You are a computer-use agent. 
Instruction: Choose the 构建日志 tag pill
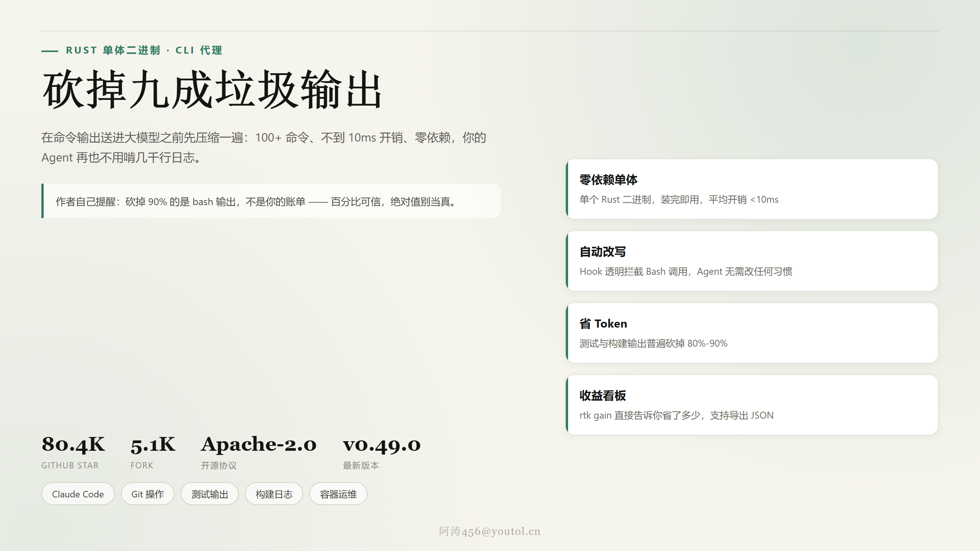(274, 494)
